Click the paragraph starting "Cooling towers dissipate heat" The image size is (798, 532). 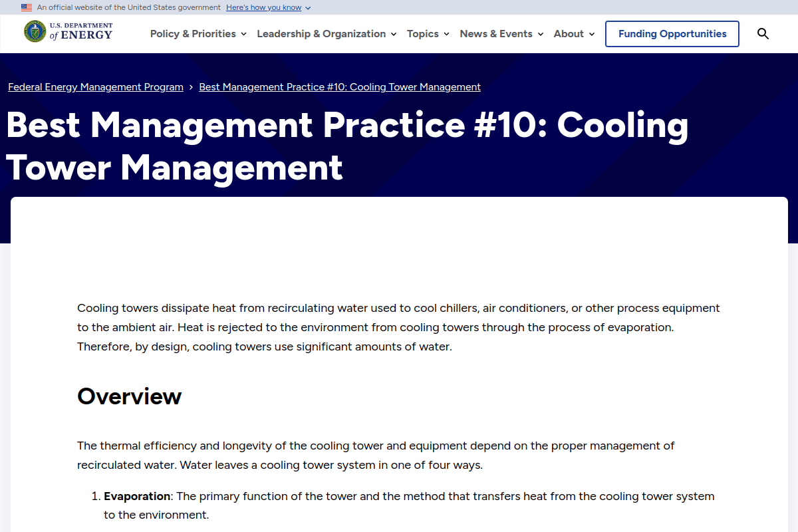[399, 327]
